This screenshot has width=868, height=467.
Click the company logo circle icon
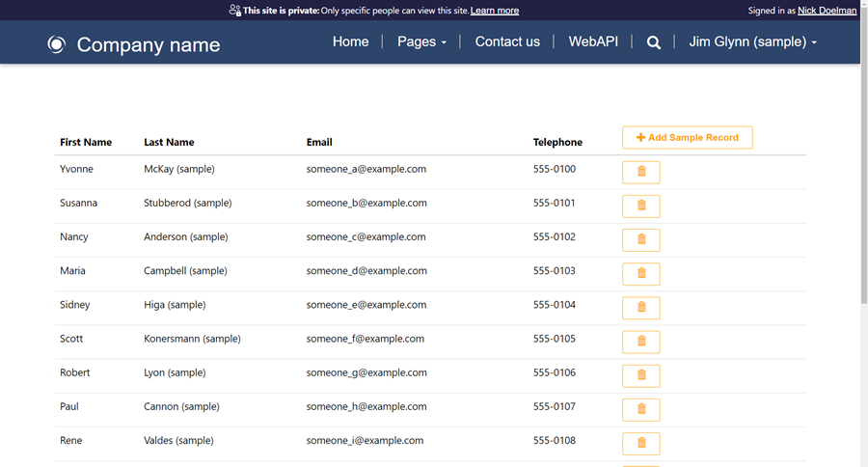[56, 44]
